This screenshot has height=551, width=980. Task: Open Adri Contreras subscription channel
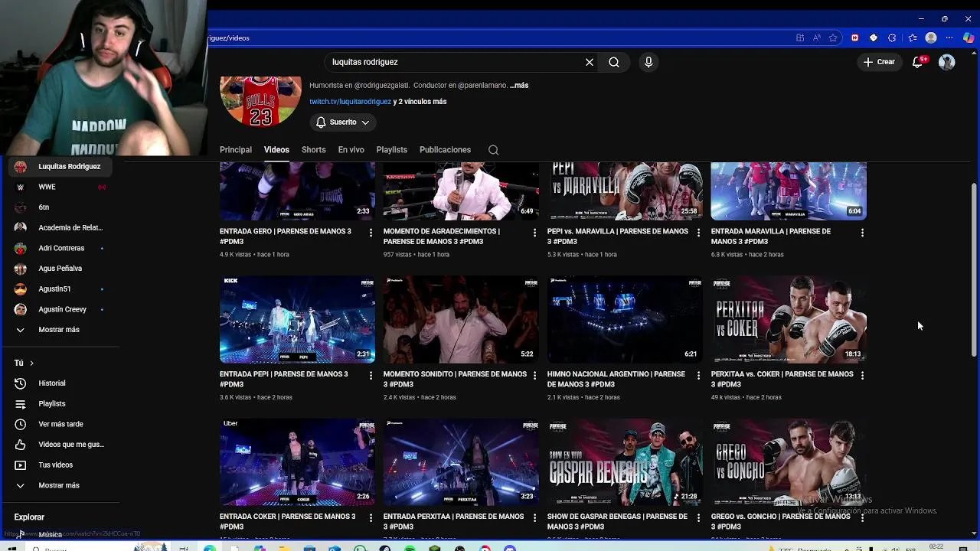60,248
